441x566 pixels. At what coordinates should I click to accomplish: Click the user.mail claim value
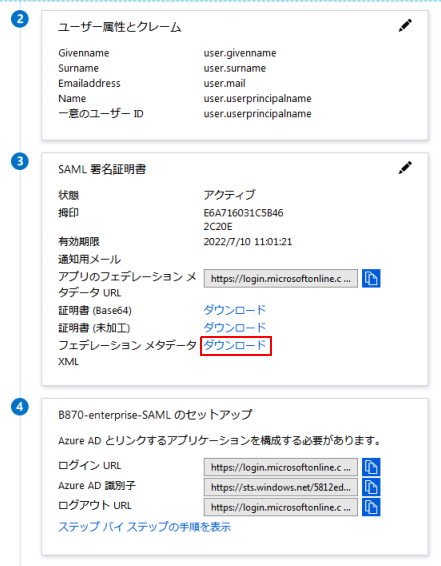pos(224,83)
